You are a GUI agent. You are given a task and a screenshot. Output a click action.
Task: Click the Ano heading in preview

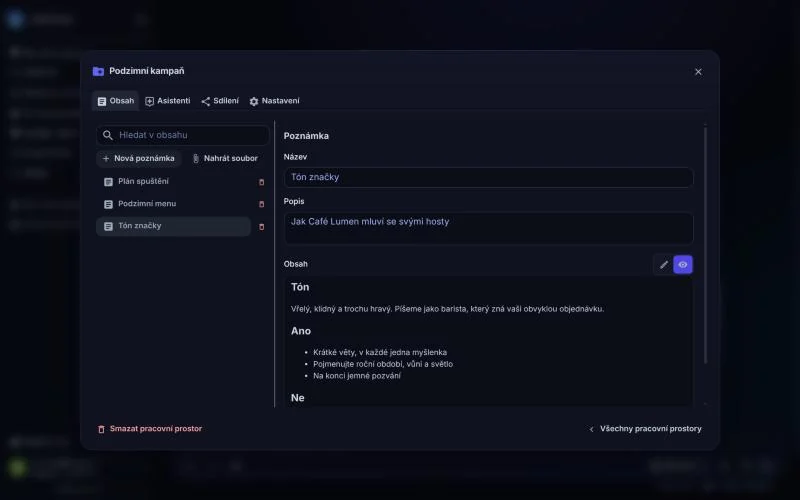(301, 331)
